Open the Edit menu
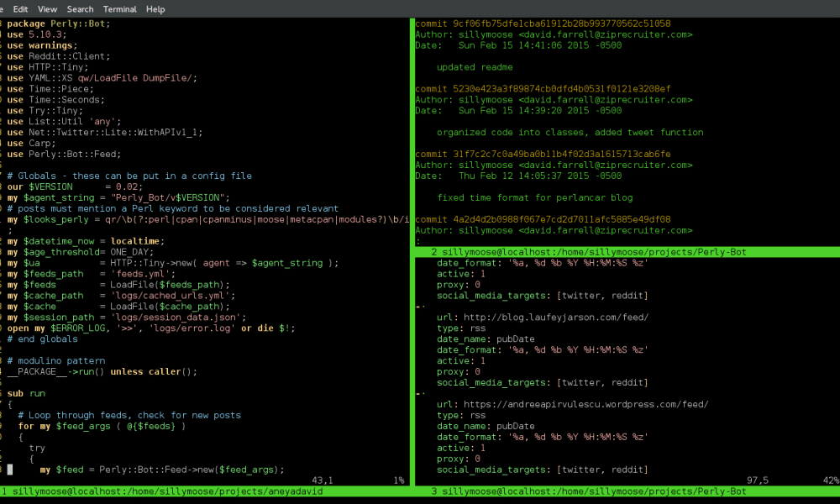Viewport: 840px width, 504px height. coord(20,9)
